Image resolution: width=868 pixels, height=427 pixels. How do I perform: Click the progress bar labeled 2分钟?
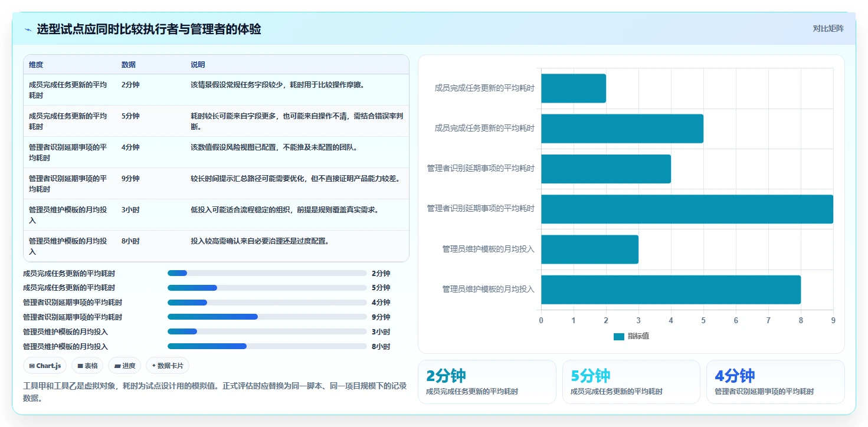click(267, 273)
